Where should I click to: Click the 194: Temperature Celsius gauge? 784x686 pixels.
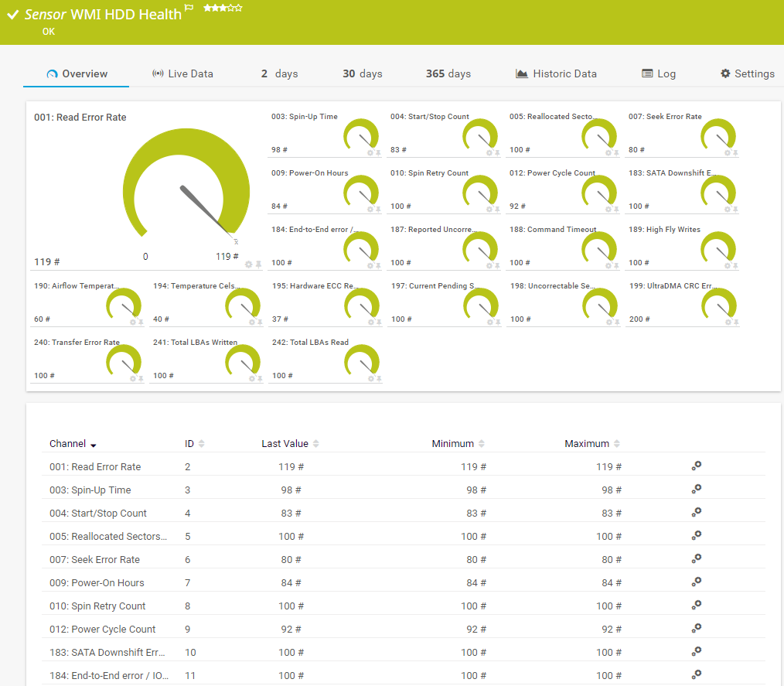coord(243,305)
